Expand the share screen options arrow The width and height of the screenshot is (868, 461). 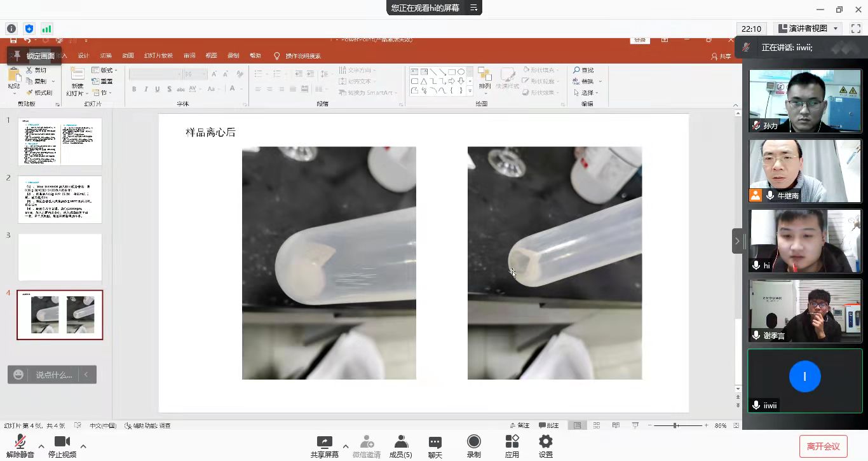coord(346,446)
